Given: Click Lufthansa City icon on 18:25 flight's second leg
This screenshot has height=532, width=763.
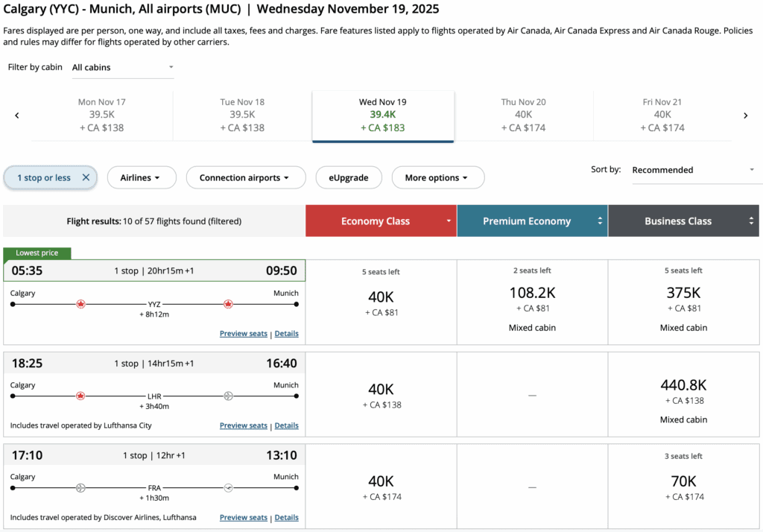Looking at the screenshot, I should (x=228, y=396).
